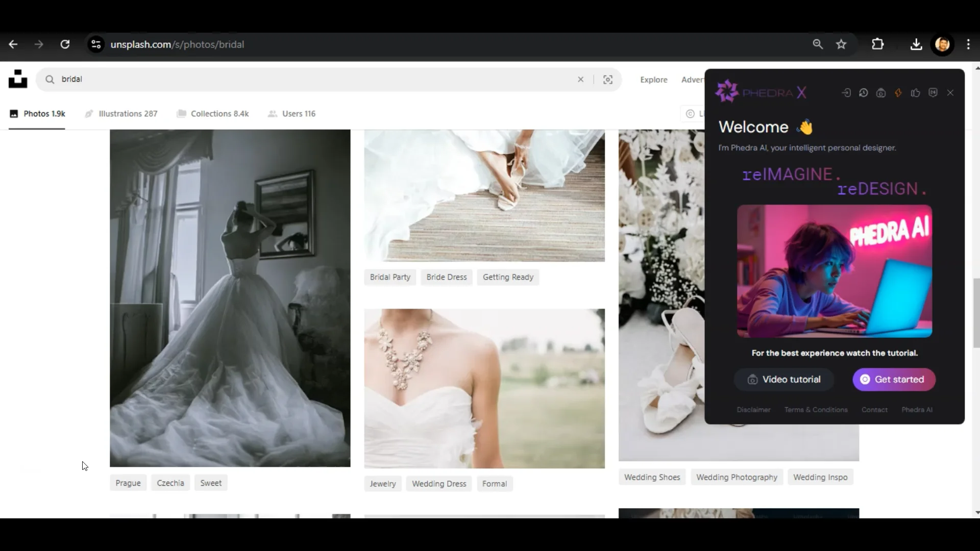980x551 pixels.
Task: Click the thumbs up icon in Phedra
Action: (916, 93)
